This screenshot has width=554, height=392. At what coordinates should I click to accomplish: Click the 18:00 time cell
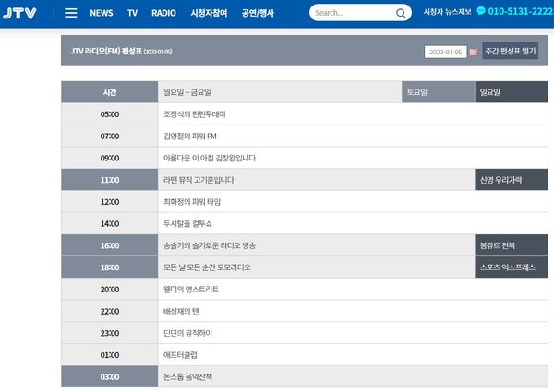click(110, 267)
